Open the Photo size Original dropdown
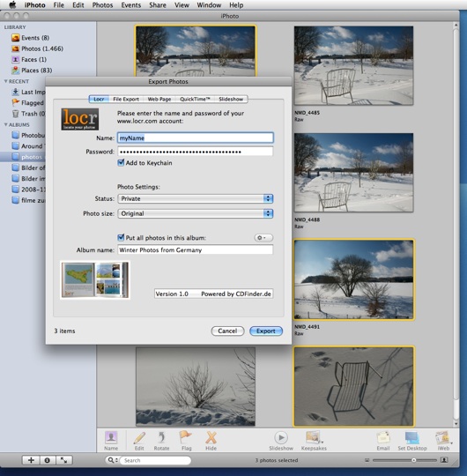Viewport: 467px width, 476px height. [196, 213]
